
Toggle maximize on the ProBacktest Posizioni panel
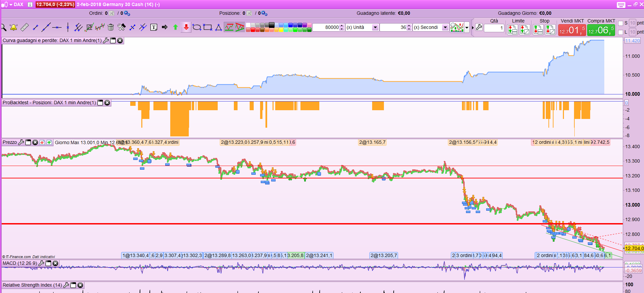pyautogui.click(x=100, y=103)
